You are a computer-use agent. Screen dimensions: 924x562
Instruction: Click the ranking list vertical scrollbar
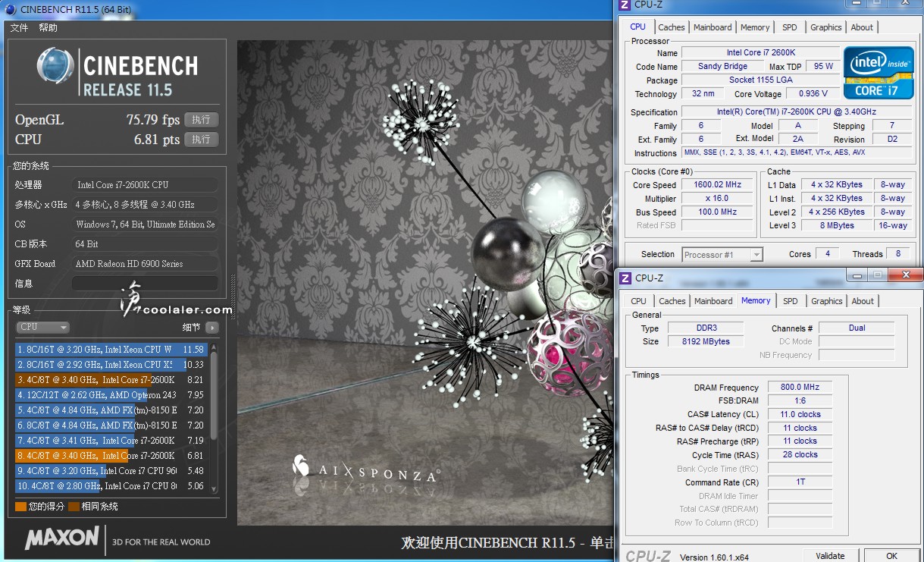click(x=214, y=418)
